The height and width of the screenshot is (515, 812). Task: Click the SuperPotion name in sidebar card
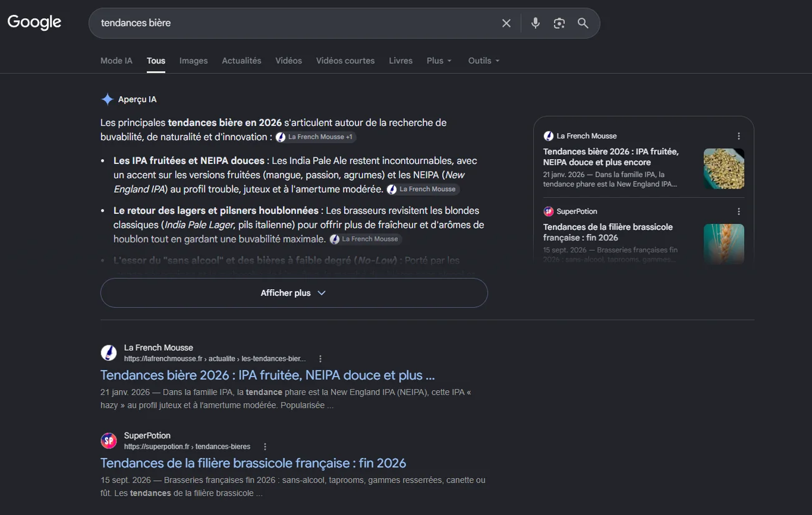(577, 212)
